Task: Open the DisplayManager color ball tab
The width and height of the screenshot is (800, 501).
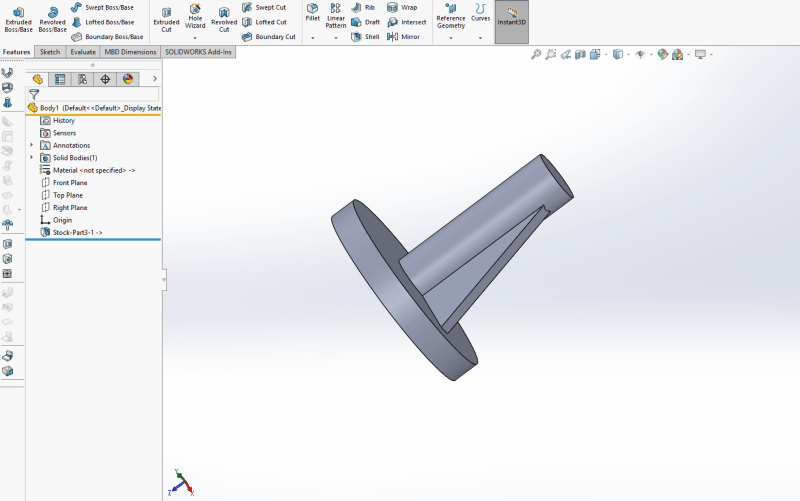Action: pyautogui.click(x=128, y=79)
